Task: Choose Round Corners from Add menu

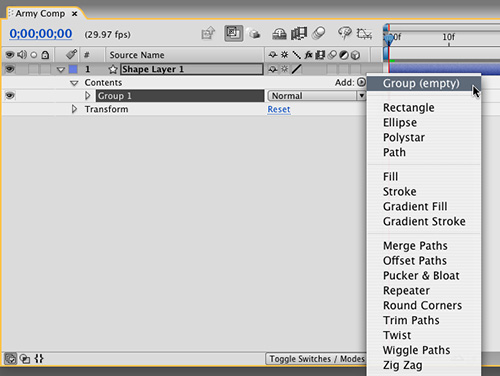Action: pyautogui.click(x=423, y=305)
